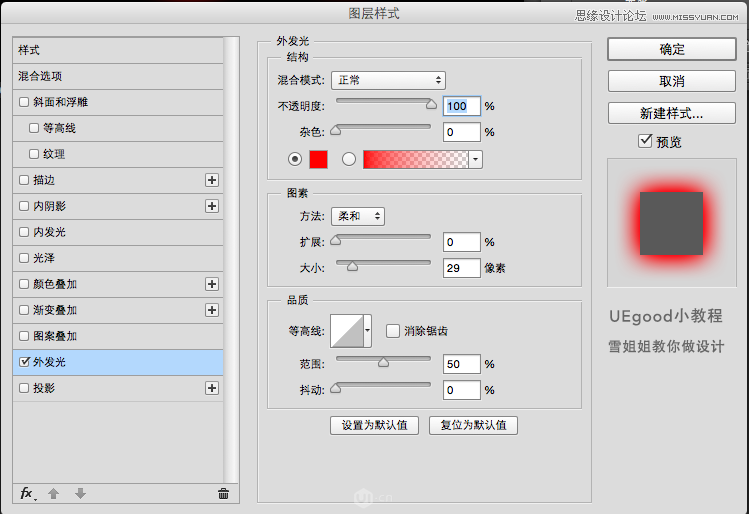Open the 方法 dropdown showing 柔和
Screen dimensions: 749x514
358,216
